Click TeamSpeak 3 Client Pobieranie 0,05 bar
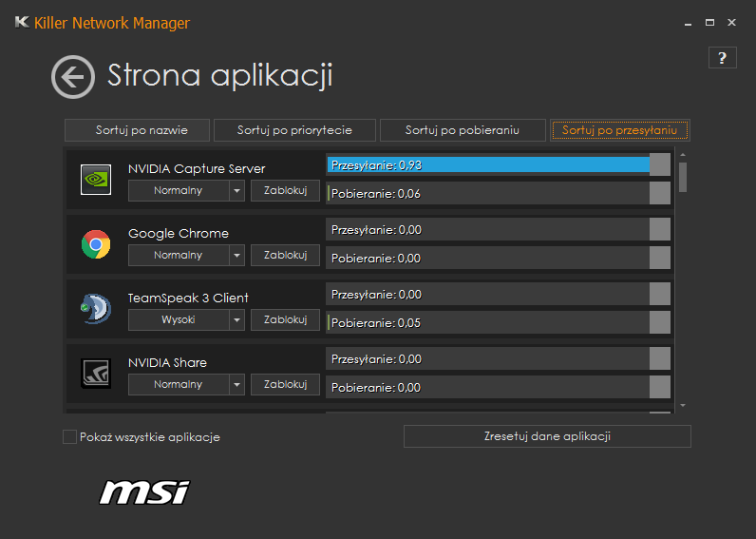The width and height of the screenshot is (756, 539). 498,323
